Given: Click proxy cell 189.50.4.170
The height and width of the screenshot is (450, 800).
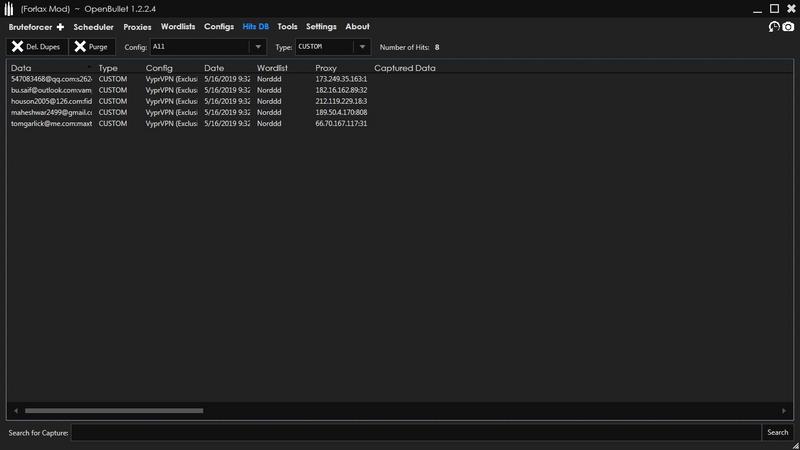Looking at the screenshot, I should coord(341,113).
